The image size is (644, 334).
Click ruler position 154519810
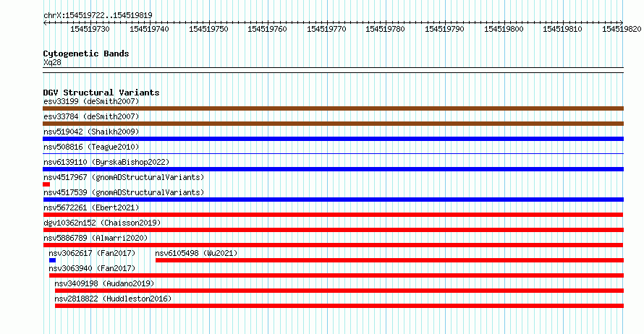point(563,29)
